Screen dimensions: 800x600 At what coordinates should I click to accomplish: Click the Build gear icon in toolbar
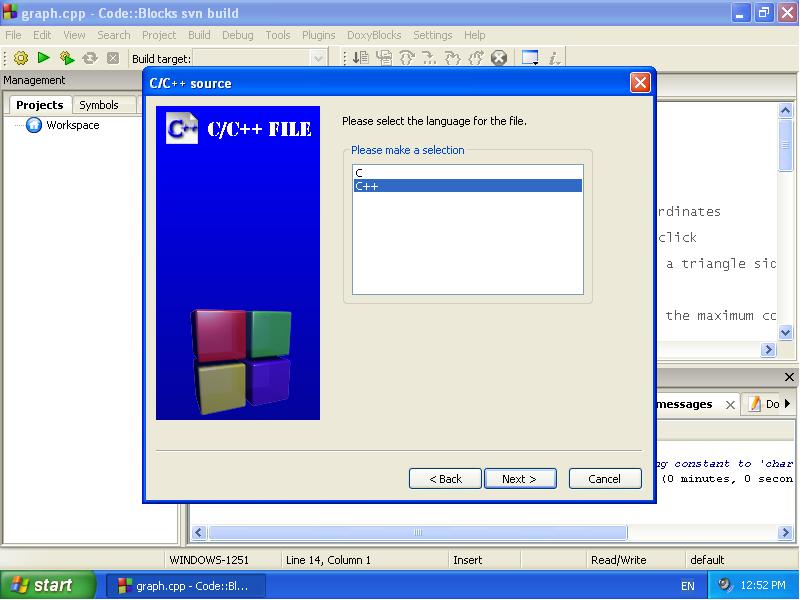point(20,58)
